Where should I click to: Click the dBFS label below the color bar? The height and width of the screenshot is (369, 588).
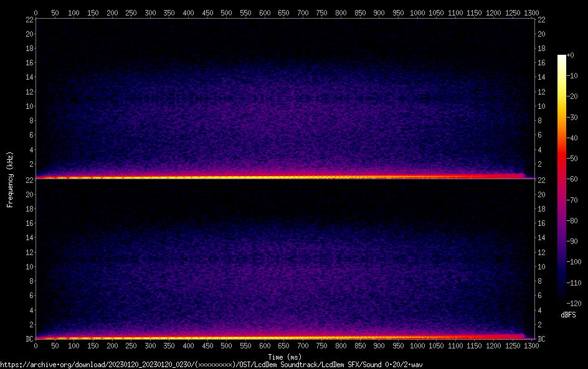pos(568,315)
